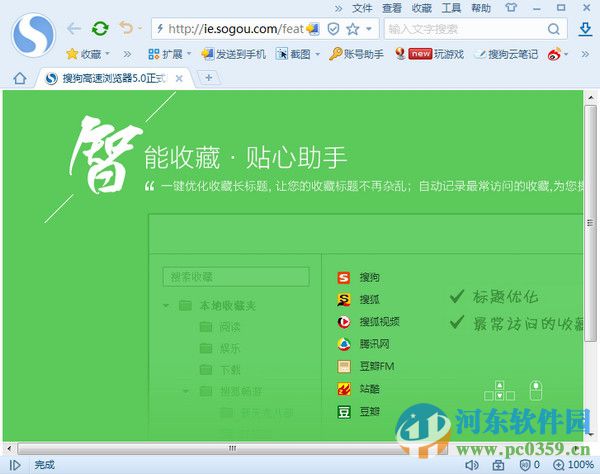Open the 100% zoom control
Screen dimensions: 600x474
coord(573,465)
